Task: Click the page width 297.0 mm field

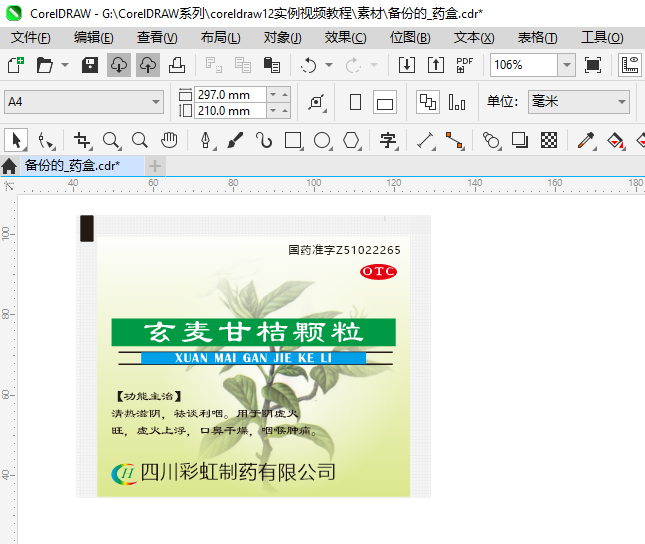Action: 230,95
